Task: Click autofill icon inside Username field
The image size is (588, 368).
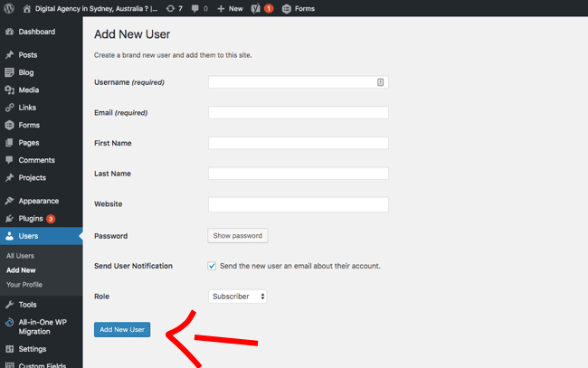Action: 380,82
